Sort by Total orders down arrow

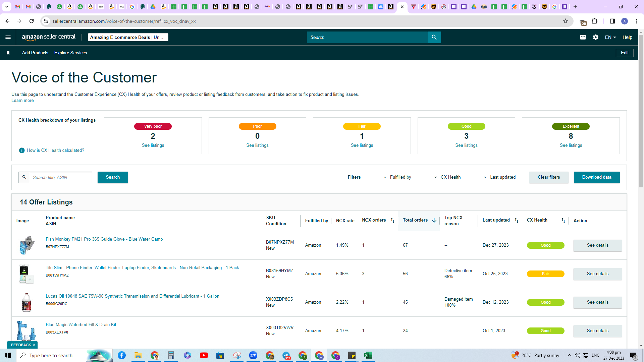[434, 221]
